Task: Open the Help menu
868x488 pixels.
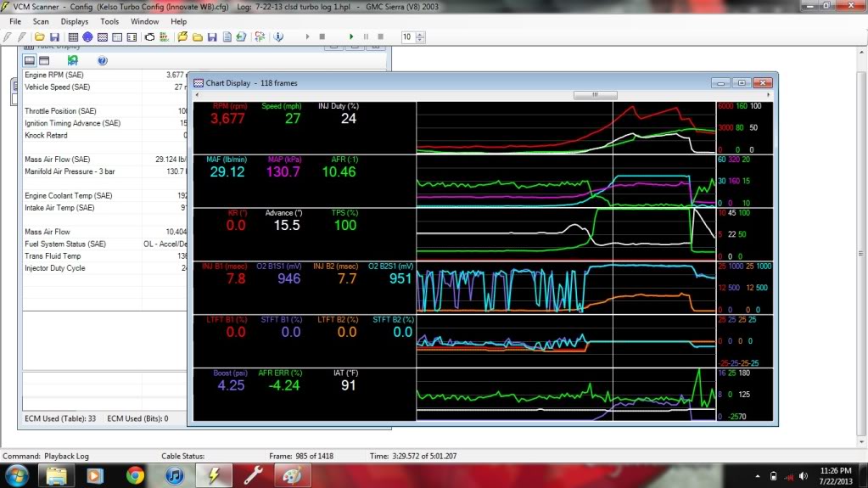Action: (178, 21)
